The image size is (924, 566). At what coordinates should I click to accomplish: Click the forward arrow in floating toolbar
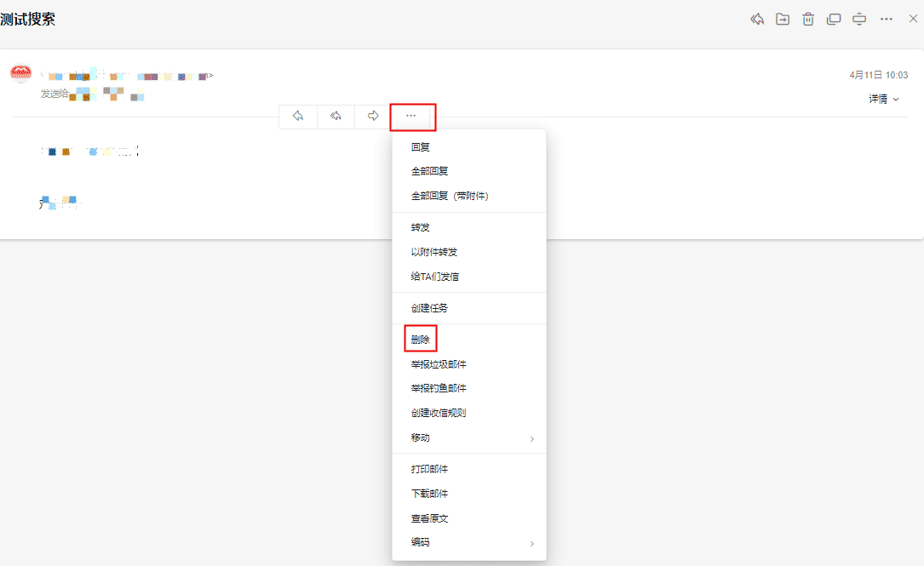tap(373, 116)
